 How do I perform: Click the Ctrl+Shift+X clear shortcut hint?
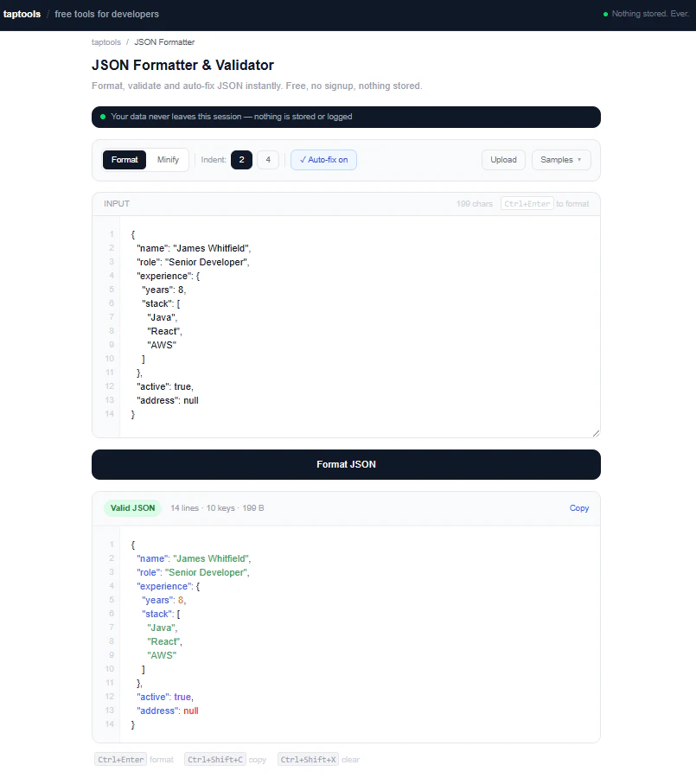point(305,759)
